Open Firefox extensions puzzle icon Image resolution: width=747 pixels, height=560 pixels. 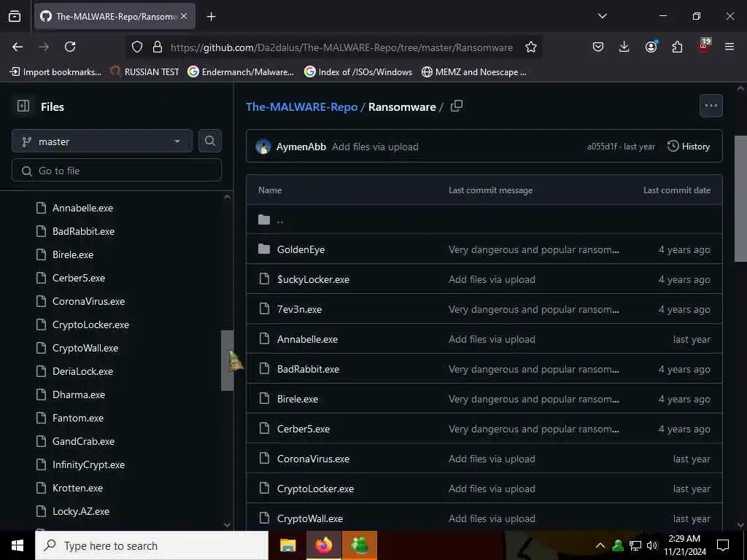point(677,47)
